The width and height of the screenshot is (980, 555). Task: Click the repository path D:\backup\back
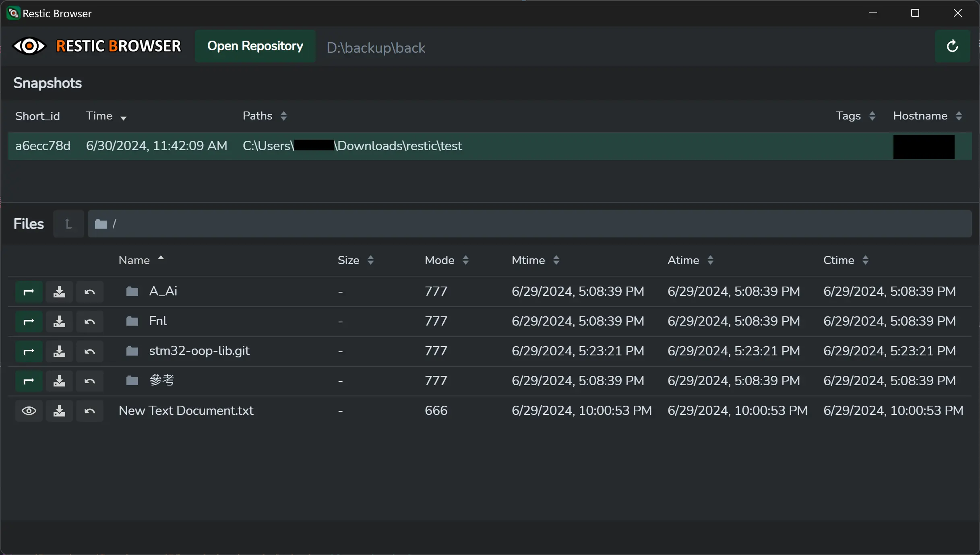[x=376, y=48]
